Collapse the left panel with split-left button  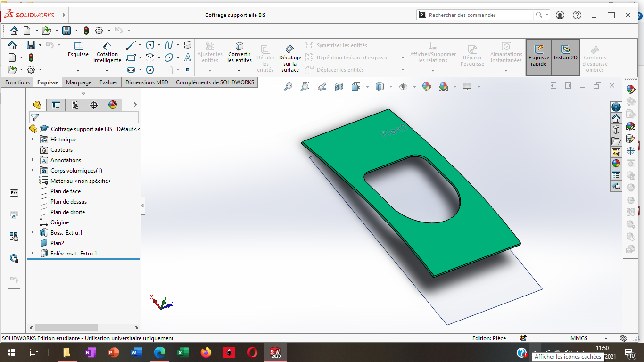554,85
